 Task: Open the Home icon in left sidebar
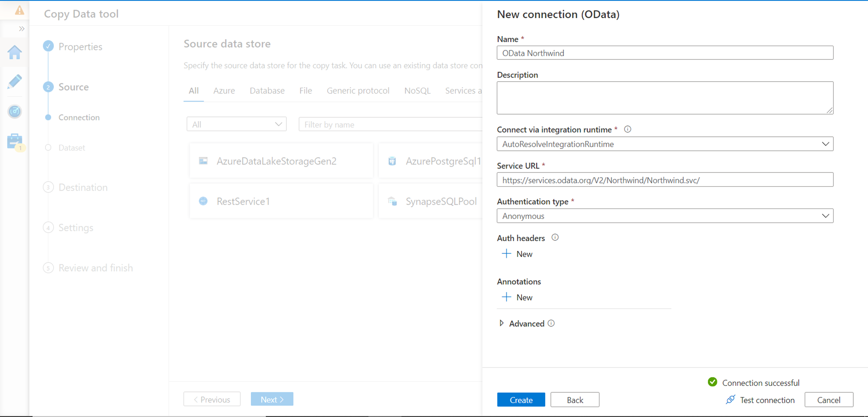click(x=15, y=53)
